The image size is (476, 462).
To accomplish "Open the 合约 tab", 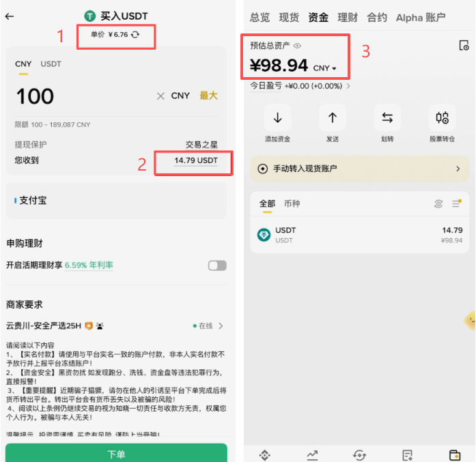I will (x=377, y=18).
